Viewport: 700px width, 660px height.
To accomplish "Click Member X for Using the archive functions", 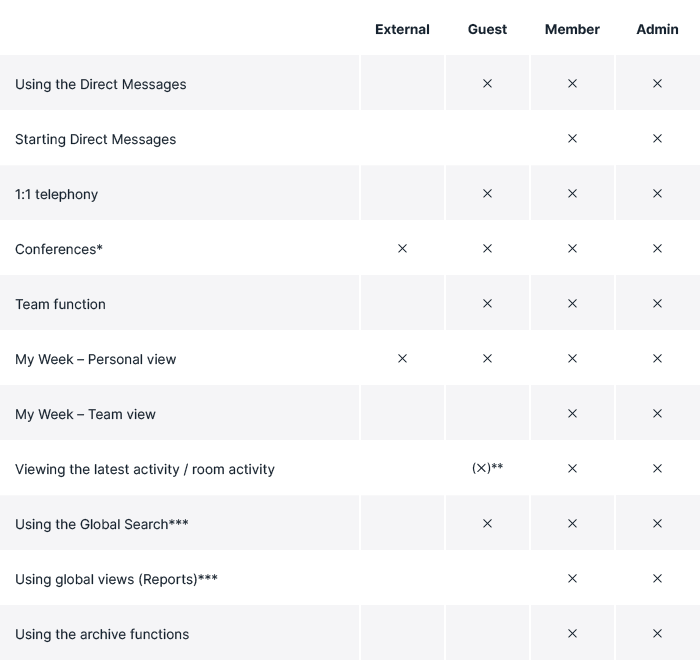I will tap(572, 634).
